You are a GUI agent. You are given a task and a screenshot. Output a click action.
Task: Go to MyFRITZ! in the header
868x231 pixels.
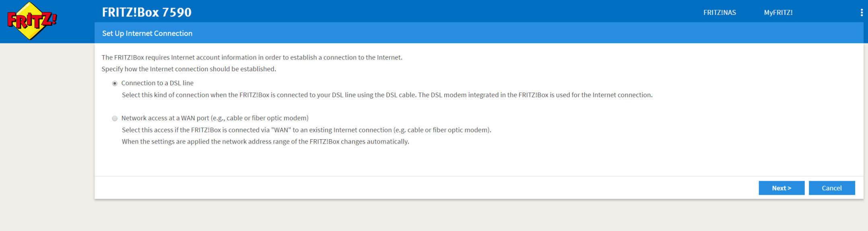point(778,12)
